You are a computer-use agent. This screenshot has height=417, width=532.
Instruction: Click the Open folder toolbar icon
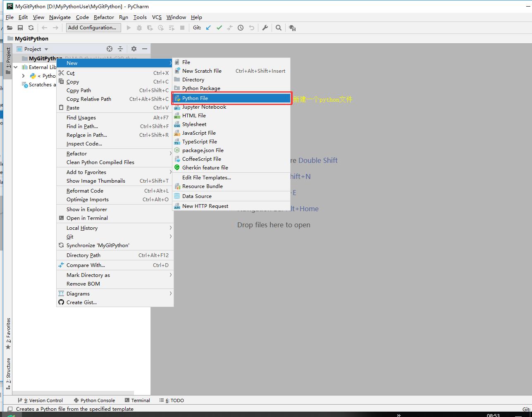[x=9, y=28]
